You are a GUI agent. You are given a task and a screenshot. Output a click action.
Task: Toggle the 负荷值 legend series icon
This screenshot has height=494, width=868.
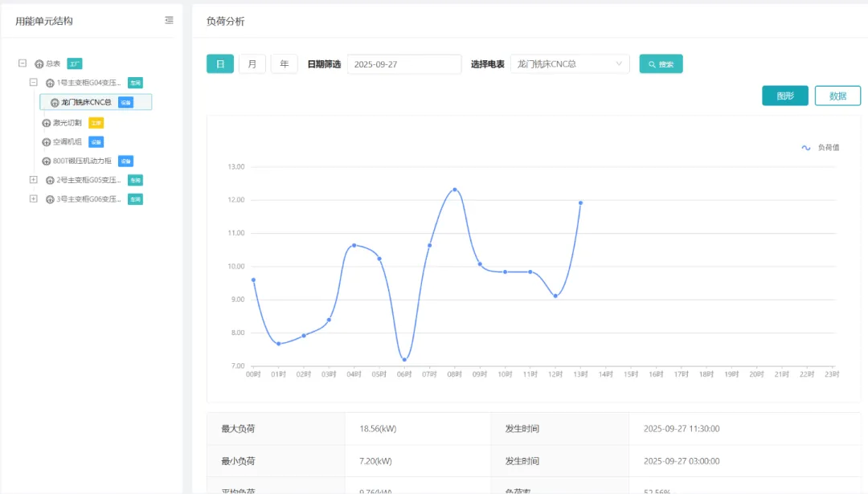click(806, 148)
